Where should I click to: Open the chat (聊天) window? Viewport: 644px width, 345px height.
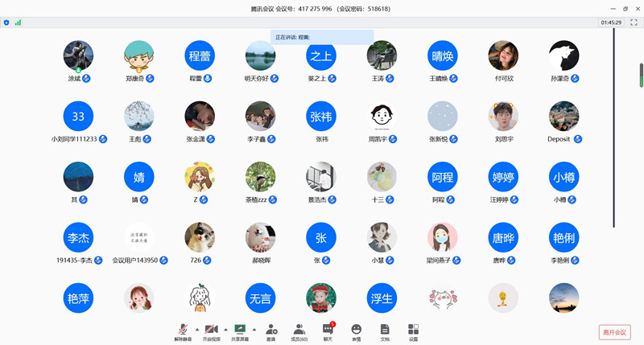pos(328,330)
